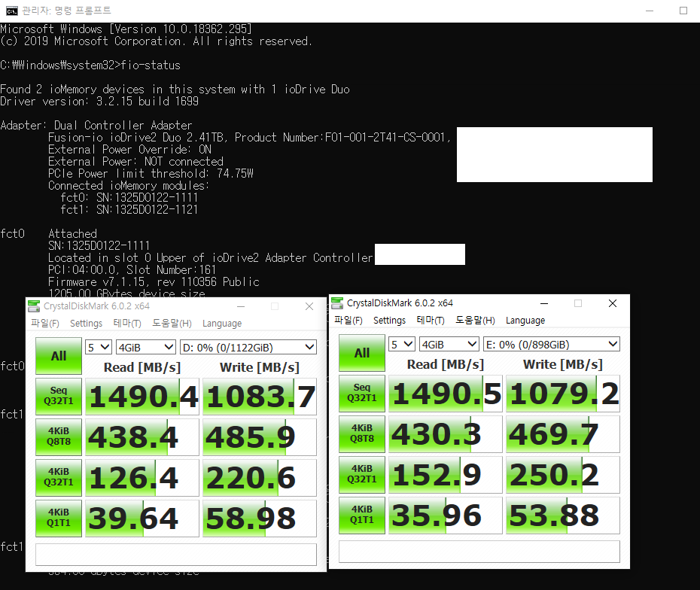
Task: Click write result 58.98 in D: window
Action: click(260, 519)
